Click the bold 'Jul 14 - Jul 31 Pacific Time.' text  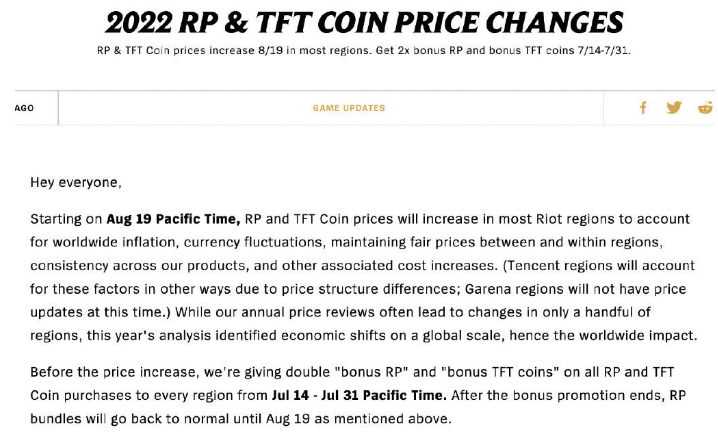coord(359,395)
